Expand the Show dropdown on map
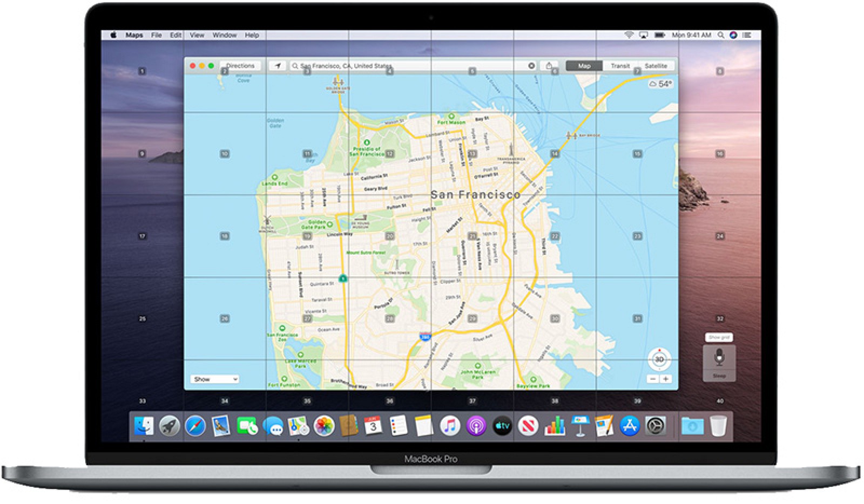This screenshot has width=864, height=504. pos(214,379)
